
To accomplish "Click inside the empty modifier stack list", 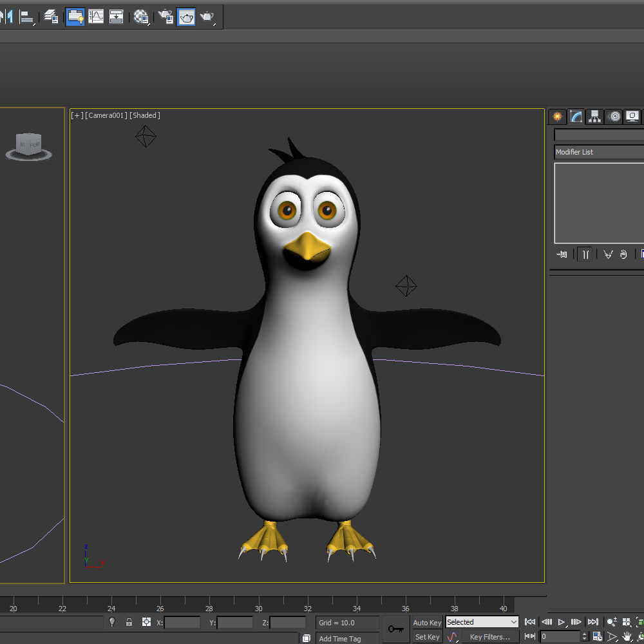I will 599,204.
